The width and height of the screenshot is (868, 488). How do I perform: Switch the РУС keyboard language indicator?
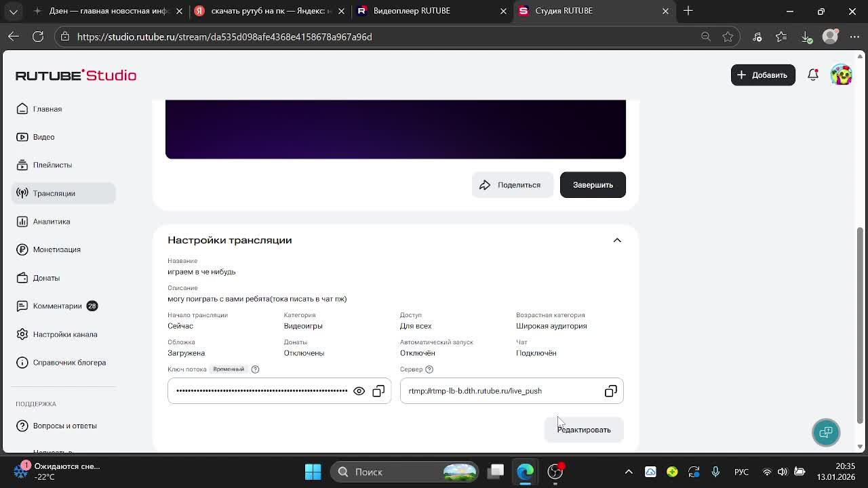pyautogui.click(x=741, y=472)
